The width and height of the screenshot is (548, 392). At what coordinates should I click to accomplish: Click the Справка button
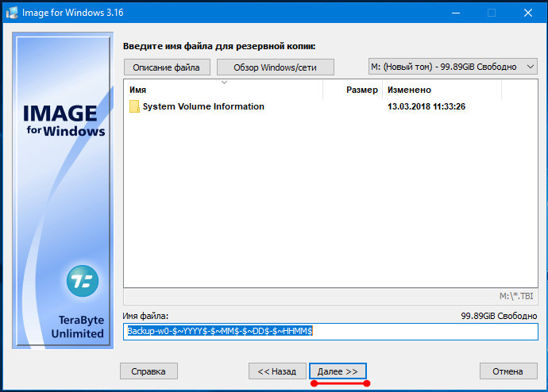point(149,371)
